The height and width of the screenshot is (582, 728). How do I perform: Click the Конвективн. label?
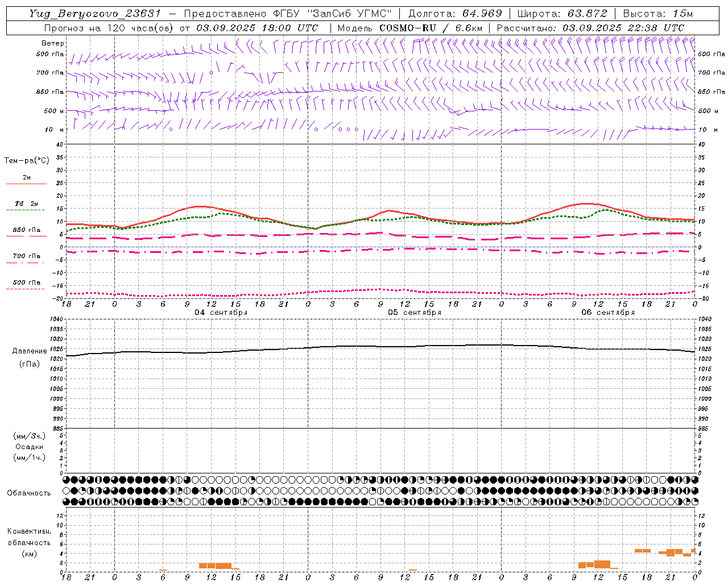[x=29, y=531]
